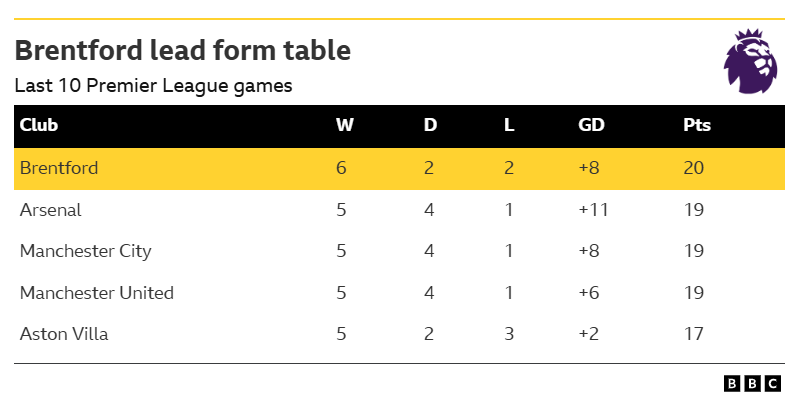Click the W column header

[x=344, y=126]
